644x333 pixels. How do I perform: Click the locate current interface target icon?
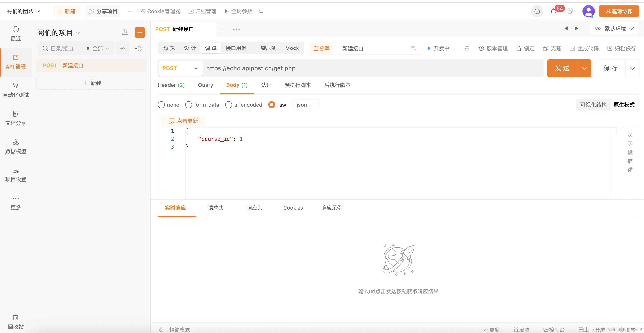123,49
